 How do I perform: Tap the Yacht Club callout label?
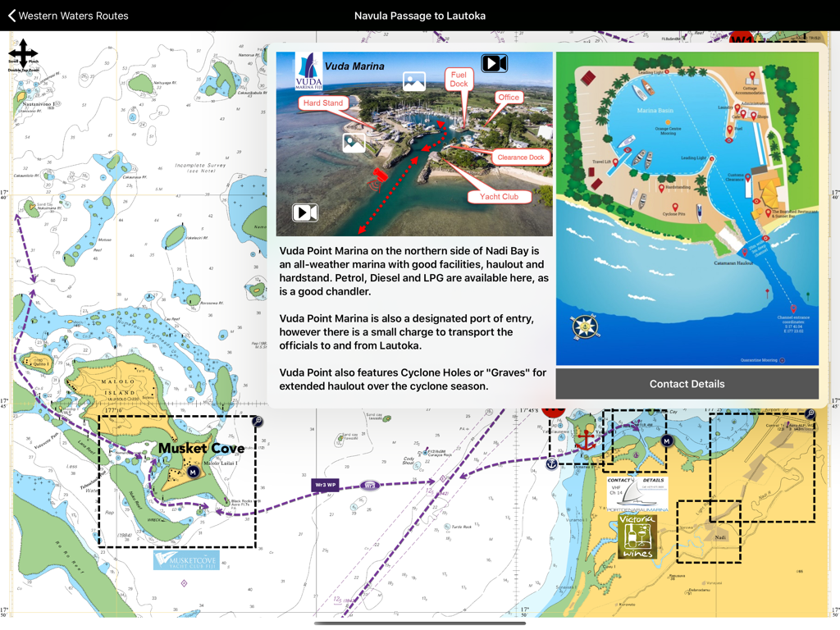tap(499, 196)
